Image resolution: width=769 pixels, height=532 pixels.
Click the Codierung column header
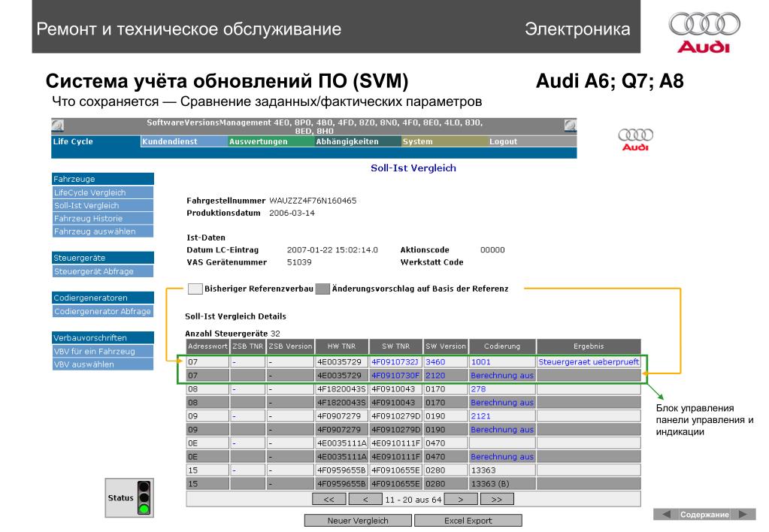(x=502, y=346)
